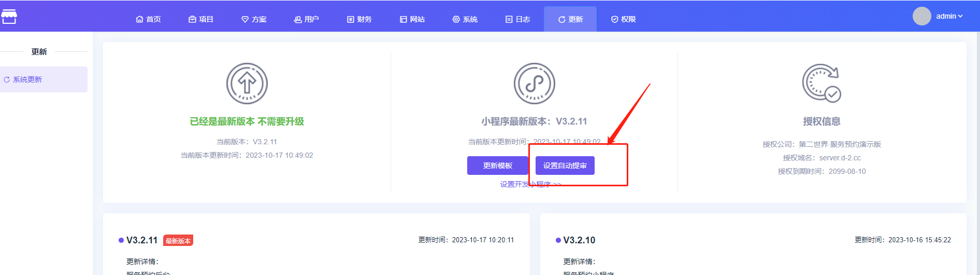Image resolution: width=980 pixels, height=275 pixels.
Task: Click 当前版本更新时间 under the upgrade status
Action: pyautogui.click(x=247, y=155)
